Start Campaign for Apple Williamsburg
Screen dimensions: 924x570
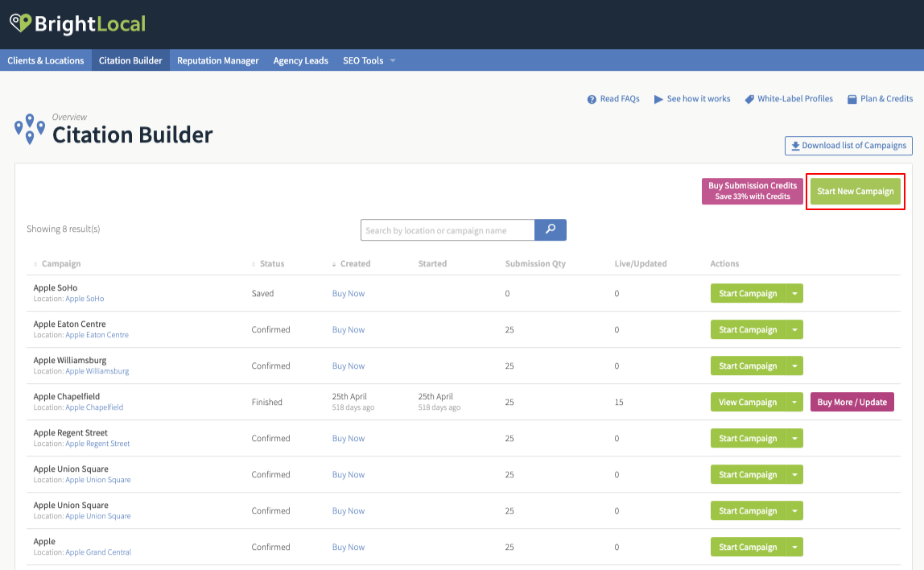click(748, 366)
